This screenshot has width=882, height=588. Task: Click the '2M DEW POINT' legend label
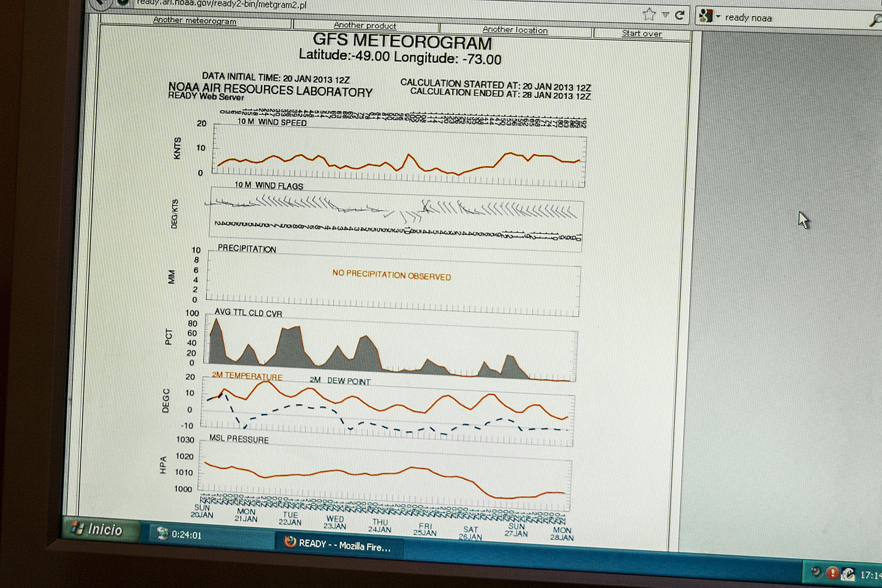340,380
